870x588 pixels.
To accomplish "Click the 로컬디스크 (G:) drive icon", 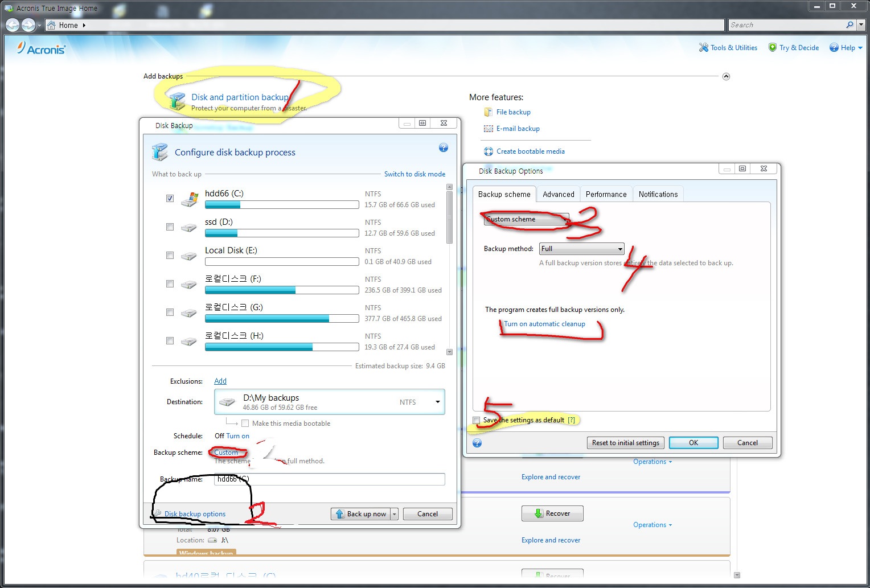I will coord(188,313).
